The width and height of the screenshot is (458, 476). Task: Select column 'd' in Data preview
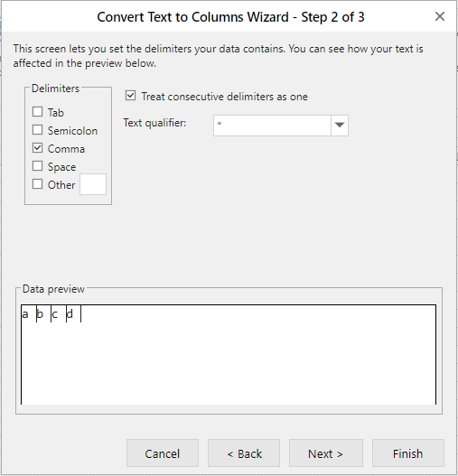[73, 314]
